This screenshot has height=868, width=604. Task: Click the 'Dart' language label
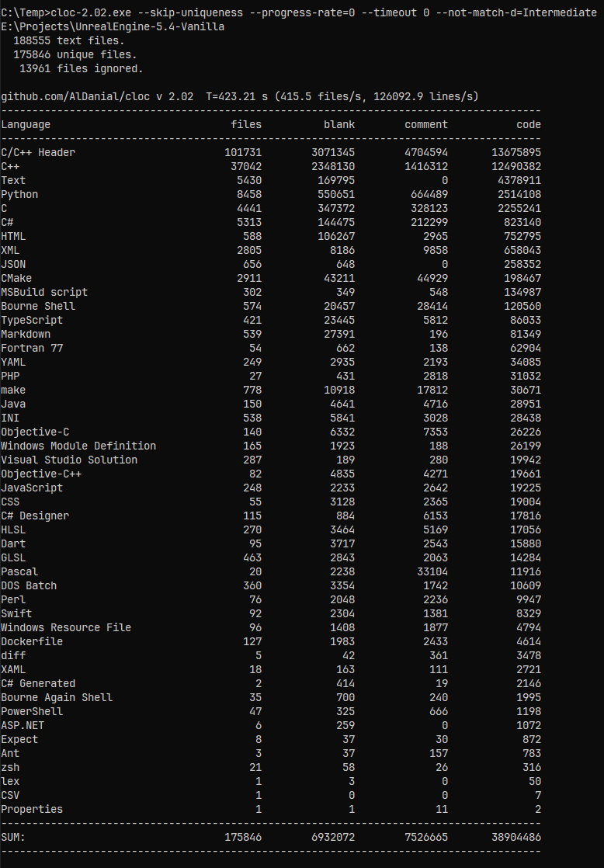pyautogui.click(x=13, y=543)
